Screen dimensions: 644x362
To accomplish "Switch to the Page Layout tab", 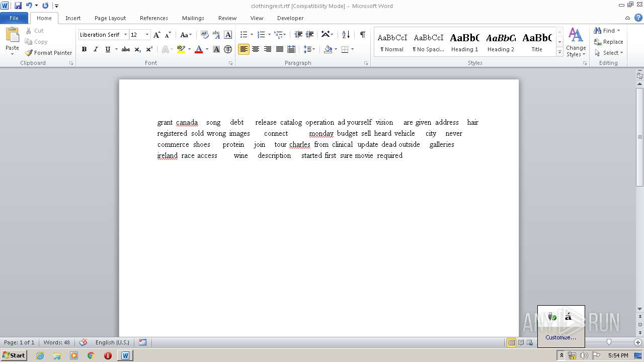I will click(110, 18).
